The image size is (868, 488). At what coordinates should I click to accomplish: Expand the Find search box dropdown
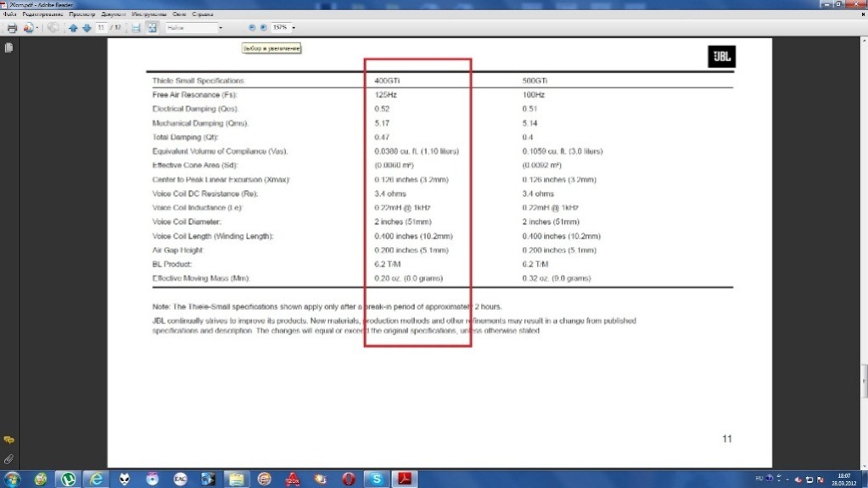221,28
